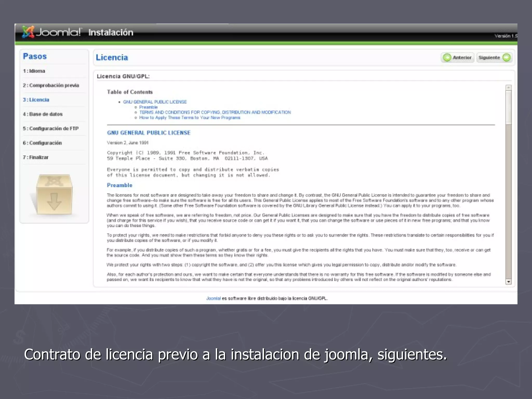Click the Anterior button

pos(457,58)
